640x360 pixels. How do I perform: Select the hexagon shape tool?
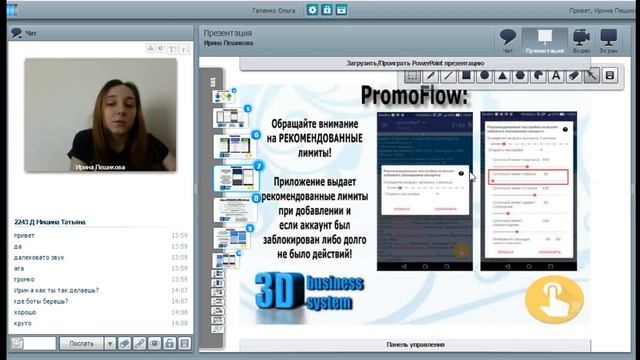pyautogui.click(x=520, y=76)
